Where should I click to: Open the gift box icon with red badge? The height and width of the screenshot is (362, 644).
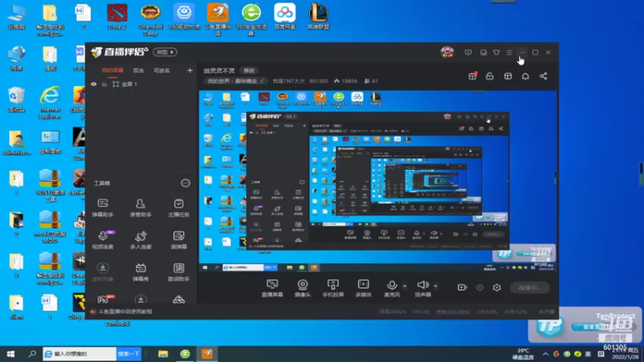click(473, 76)
